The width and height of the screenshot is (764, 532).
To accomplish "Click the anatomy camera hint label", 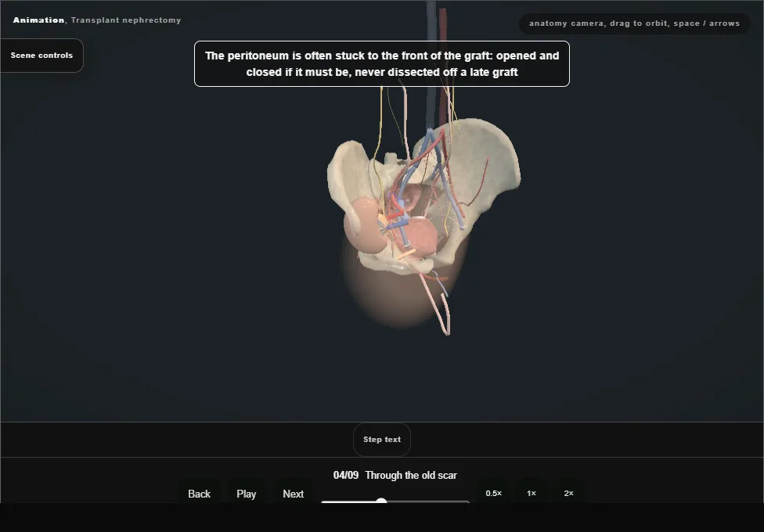I will pos(634,23).
